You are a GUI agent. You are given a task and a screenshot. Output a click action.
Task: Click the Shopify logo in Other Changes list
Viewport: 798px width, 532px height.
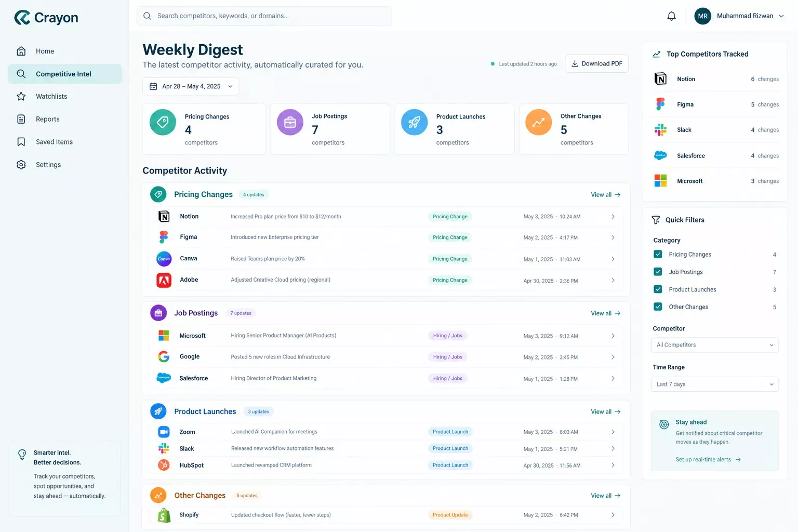(x=164, y=515)
